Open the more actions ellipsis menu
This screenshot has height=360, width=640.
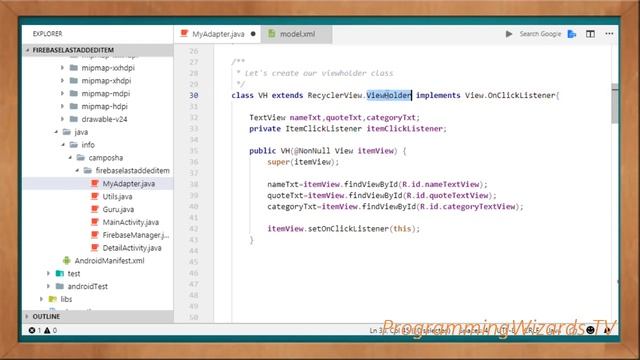click(609, 34)
